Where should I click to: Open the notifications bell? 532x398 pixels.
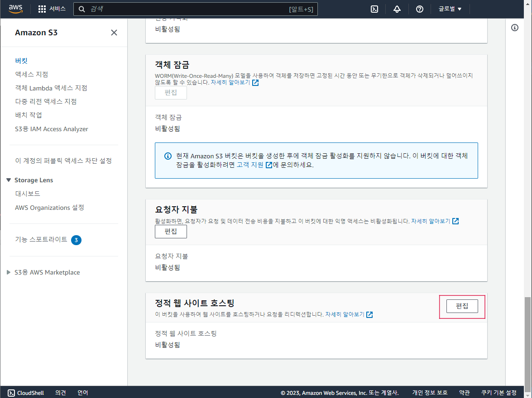point(397,9)
